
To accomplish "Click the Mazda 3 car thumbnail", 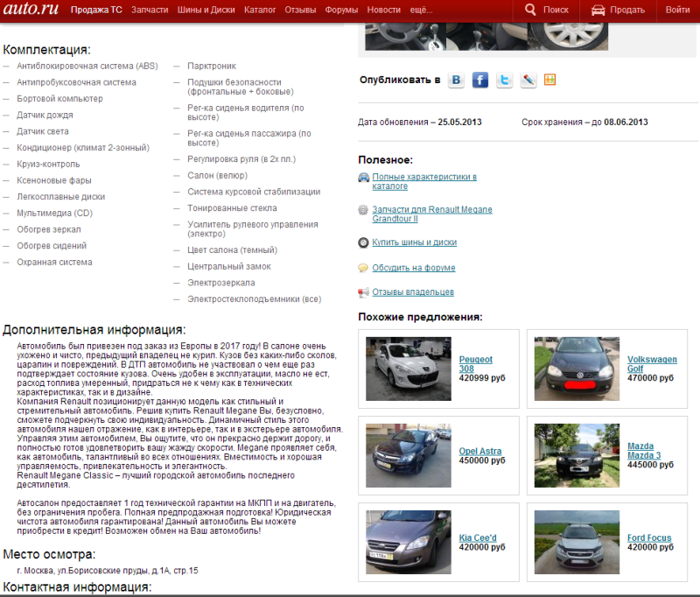I will 577,455.
